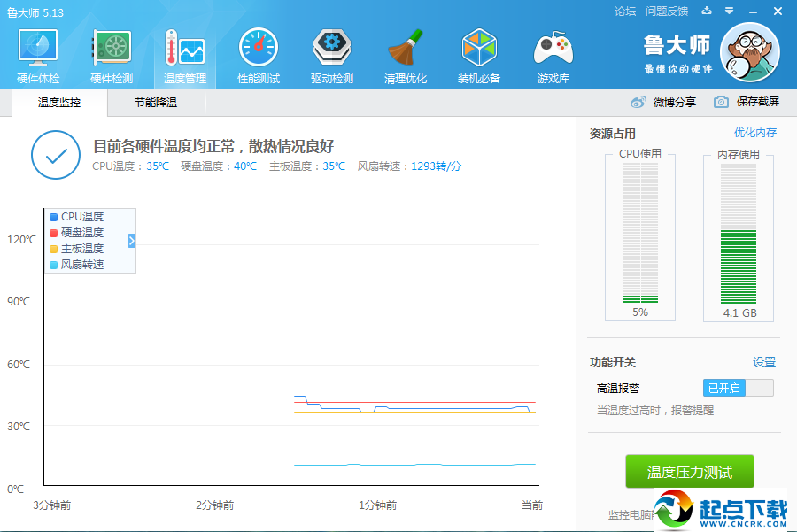Open the 硬件检测 hardware detection icon
The height and width of the screenshot is (532, 797).
(112, 55)
